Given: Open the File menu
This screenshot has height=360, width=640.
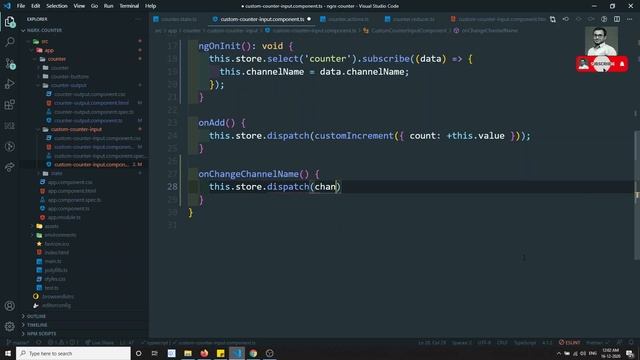Looking at the screenshot, I should [21, 6].
